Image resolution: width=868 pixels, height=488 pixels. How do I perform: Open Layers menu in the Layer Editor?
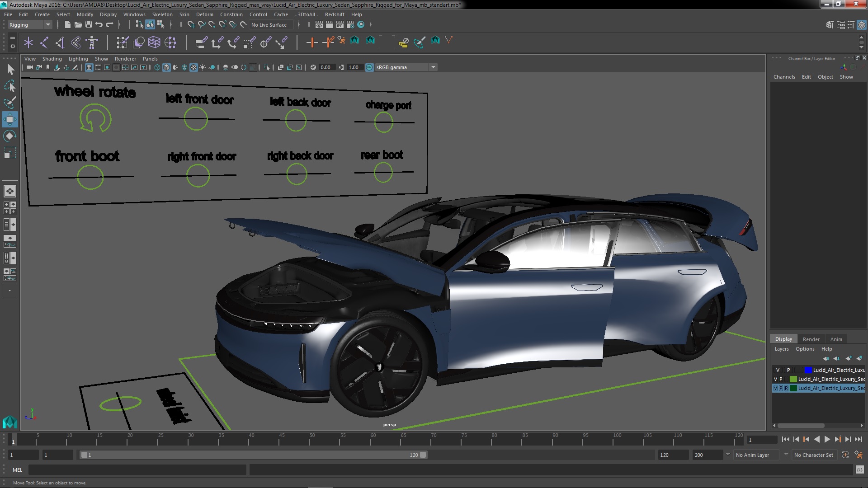782,349
